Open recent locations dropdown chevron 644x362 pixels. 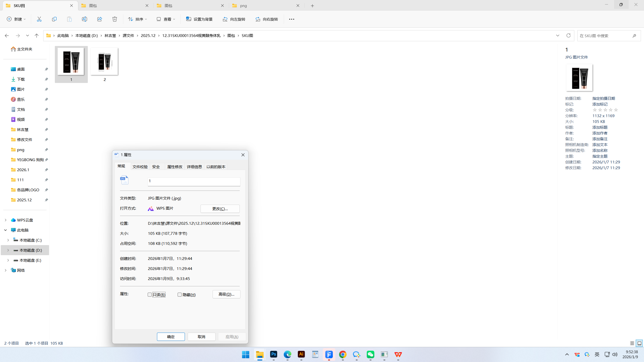click(x=27, y=36)
